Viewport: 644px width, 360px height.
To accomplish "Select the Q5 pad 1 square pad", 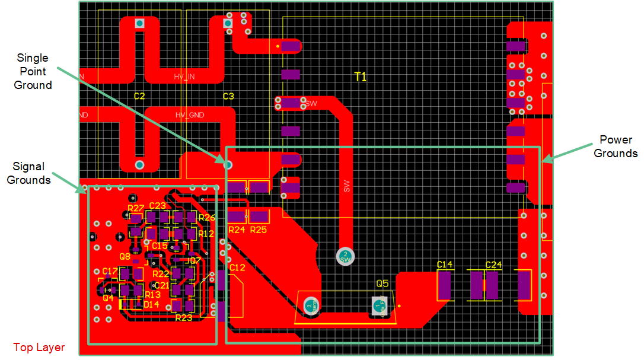I will click(380, 306).
